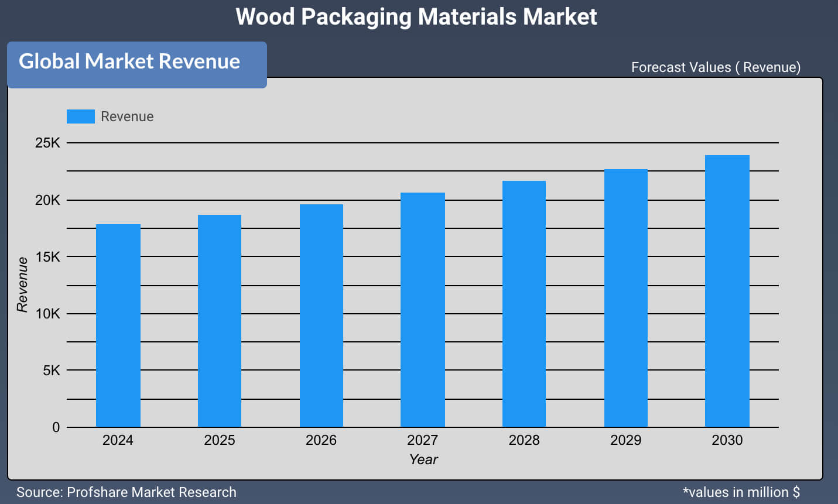Screen dimensions: 838x504
Task: Select the 2025 revenue bar
Action: click(220, 321)
